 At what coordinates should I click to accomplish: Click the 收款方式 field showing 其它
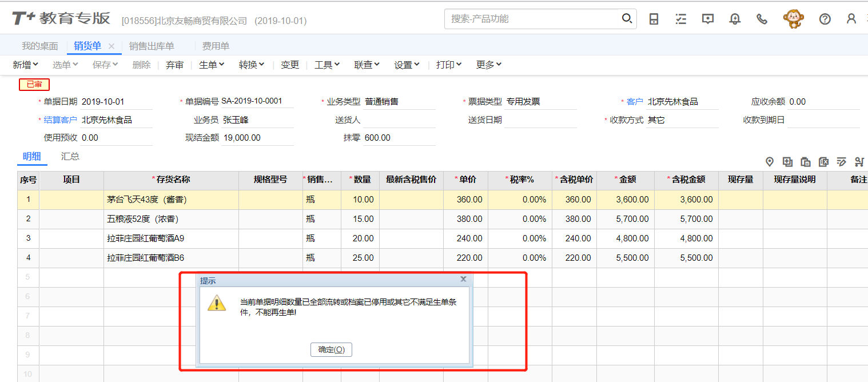[682, 120]
